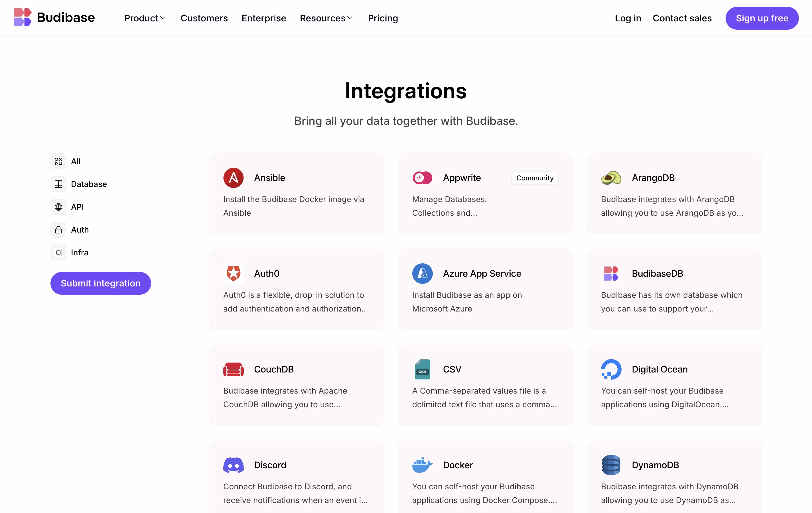Click 'Auth0 is a flexible, drop-in solution' text

point(295,302)
